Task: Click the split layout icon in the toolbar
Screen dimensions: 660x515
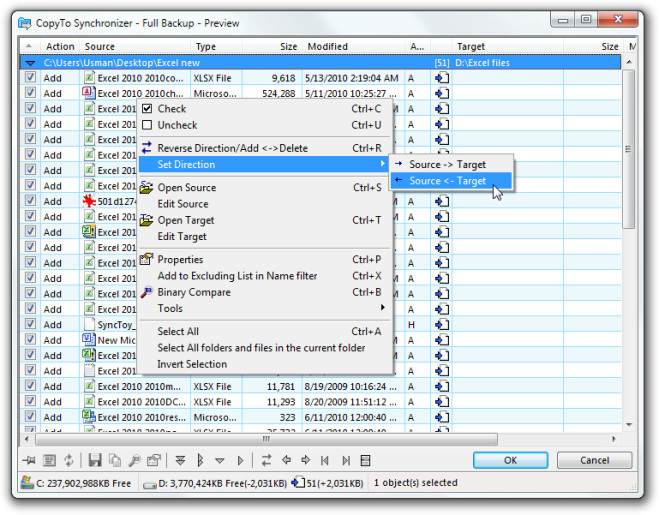Action: coord(365,461)
